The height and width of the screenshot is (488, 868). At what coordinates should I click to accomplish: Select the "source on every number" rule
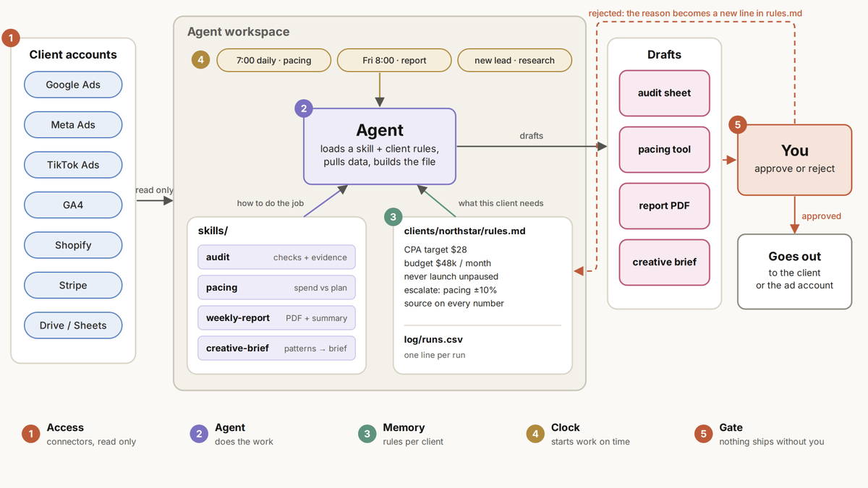[x=454, y=304]
